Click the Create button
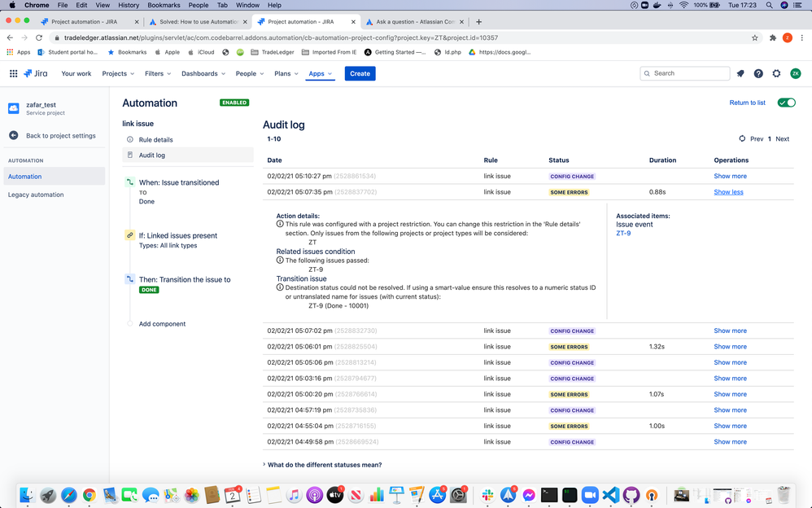Image resolution: width=812 pixels, height=508 pixels. tap(360, 73)
